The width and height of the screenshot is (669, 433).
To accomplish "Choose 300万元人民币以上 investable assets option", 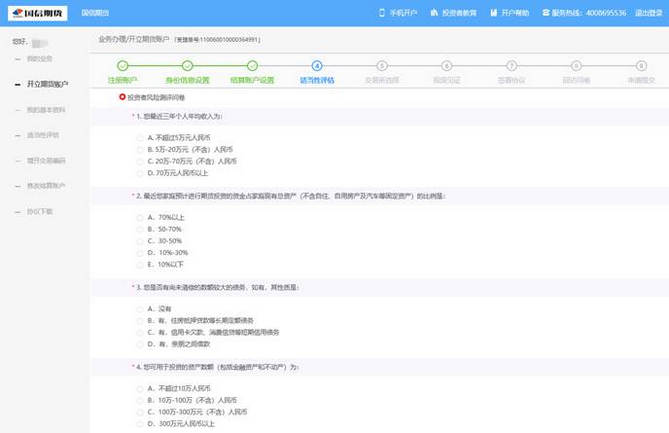I will click(x=139, y=424).
